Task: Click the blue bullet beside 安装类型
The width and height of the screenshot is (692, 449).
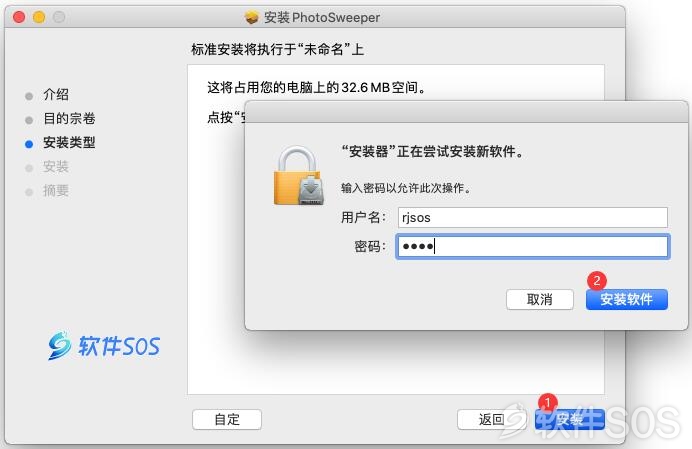Action: pyautogui.click(x=29, y=144)
